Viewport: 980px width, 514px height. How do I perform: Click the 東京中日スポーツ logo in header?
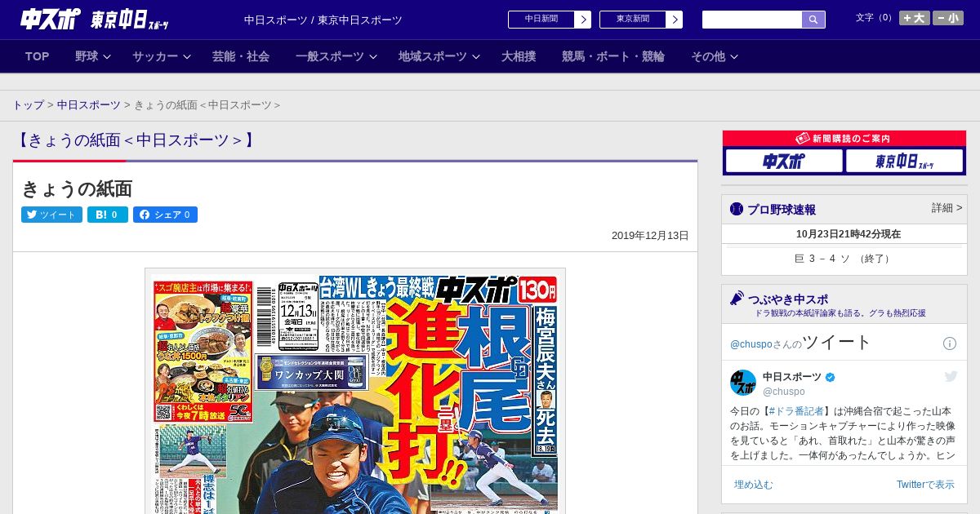tap(130, 20)
